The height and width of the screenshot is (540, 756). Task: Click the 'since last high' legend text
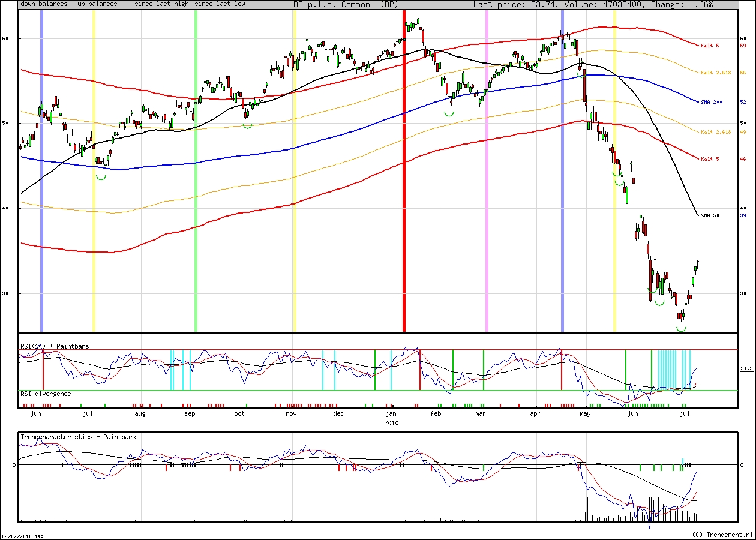(162, 4)
